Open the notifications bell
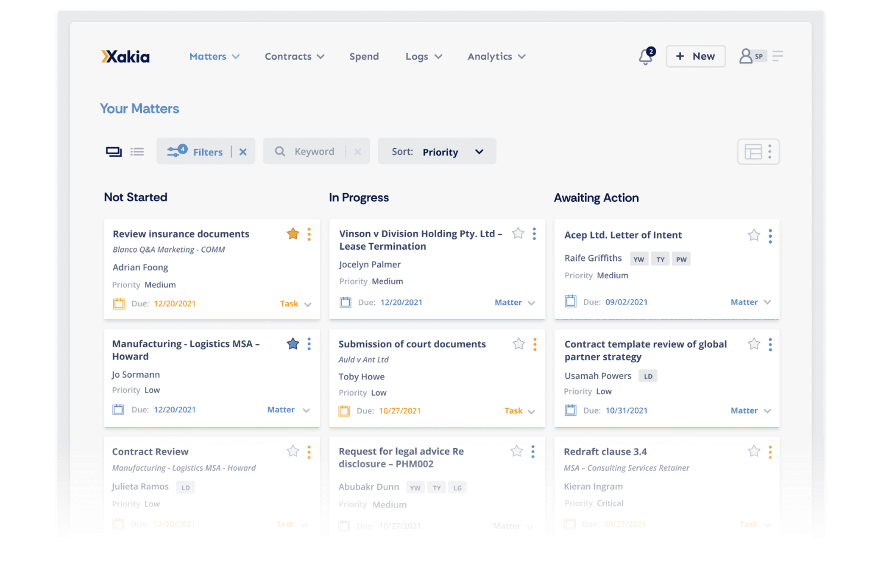The image size is (882, 588). coord(646,57)
